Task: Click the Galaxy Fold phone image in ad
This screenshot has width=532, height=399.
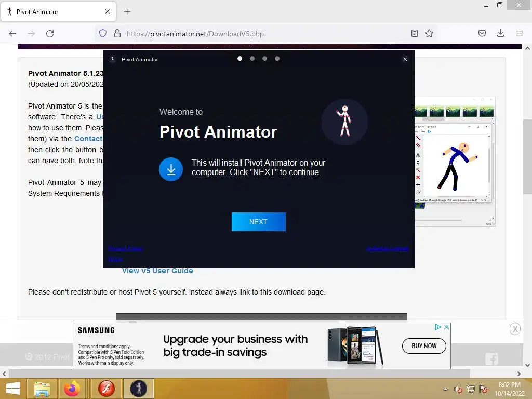Action: coord(355,346)
